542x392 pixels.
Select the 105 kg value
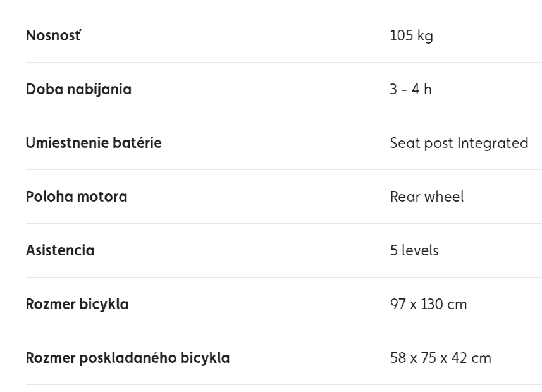[411, 36]
